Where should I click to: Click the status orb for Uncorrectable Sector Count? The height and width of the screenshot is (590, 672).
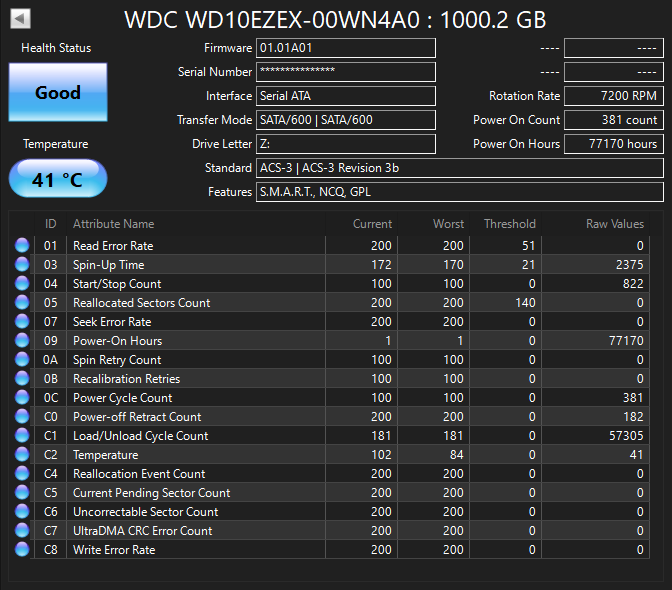point(22,512)
